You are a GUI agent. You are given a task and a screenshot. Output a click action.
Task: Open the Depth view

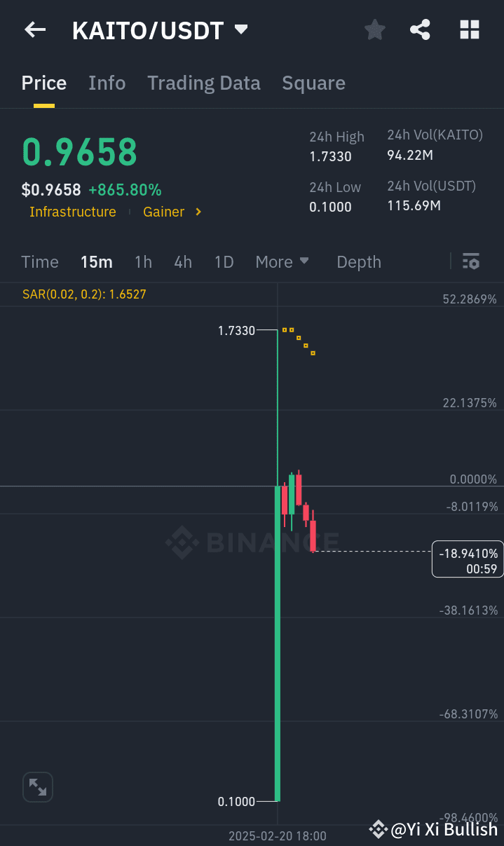click(x=358, y=261)
